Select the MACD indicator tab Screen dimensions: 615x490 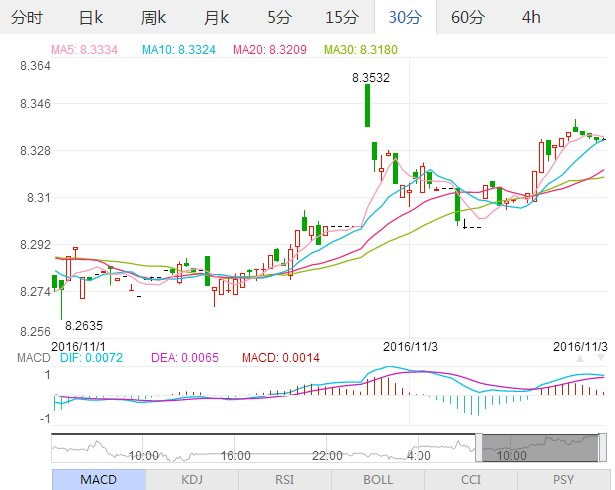point(98,479)
